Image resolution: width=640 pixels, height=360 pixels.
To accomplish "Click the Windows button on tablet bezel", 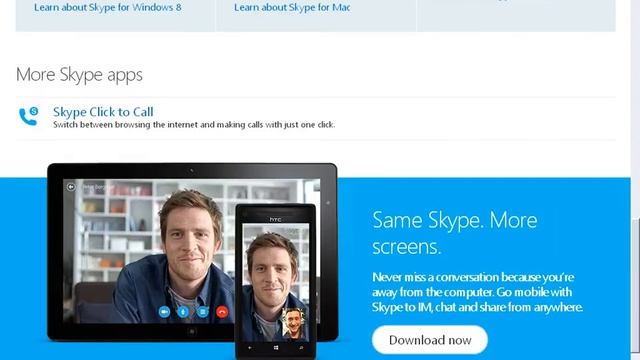I will point(192,331).
